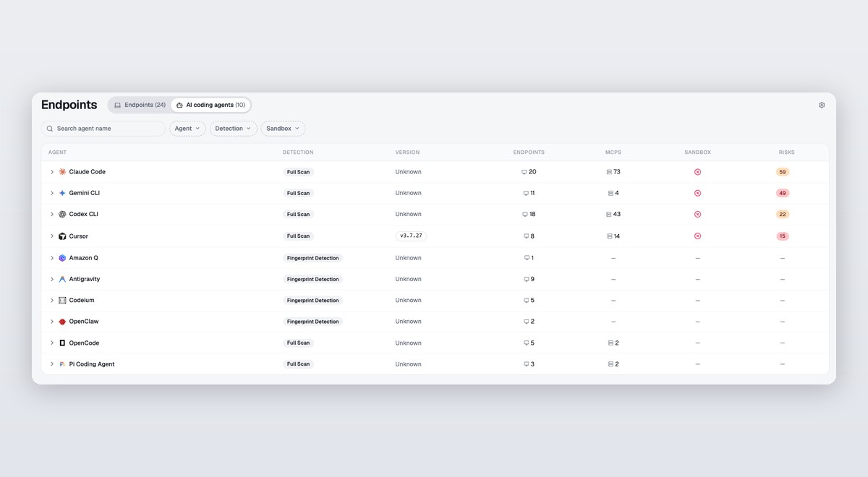Select the AI coding agents (10) tab
This screenshot has width=868, height=477.
(x=210, y=105)
